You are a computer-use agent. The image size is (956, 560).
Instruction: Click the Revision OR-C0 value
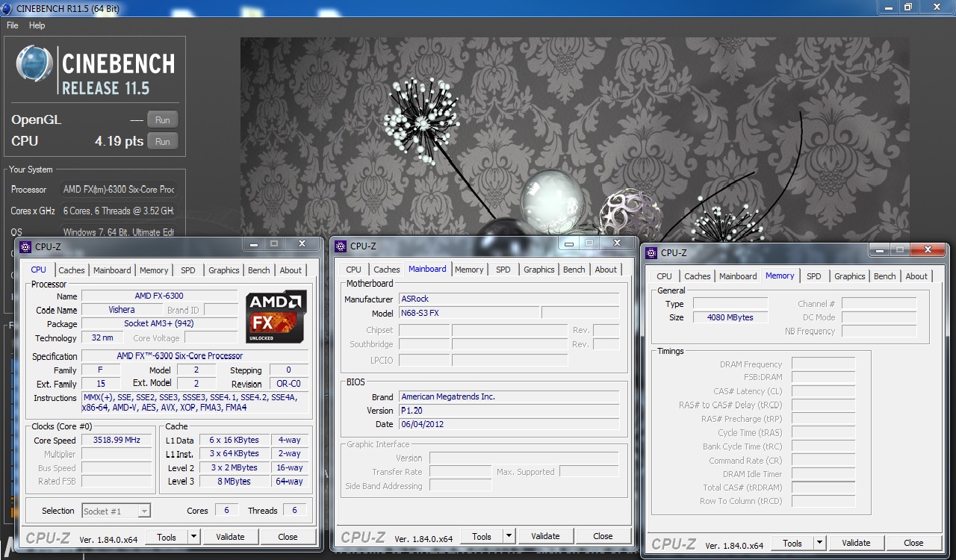pos(288,384)
